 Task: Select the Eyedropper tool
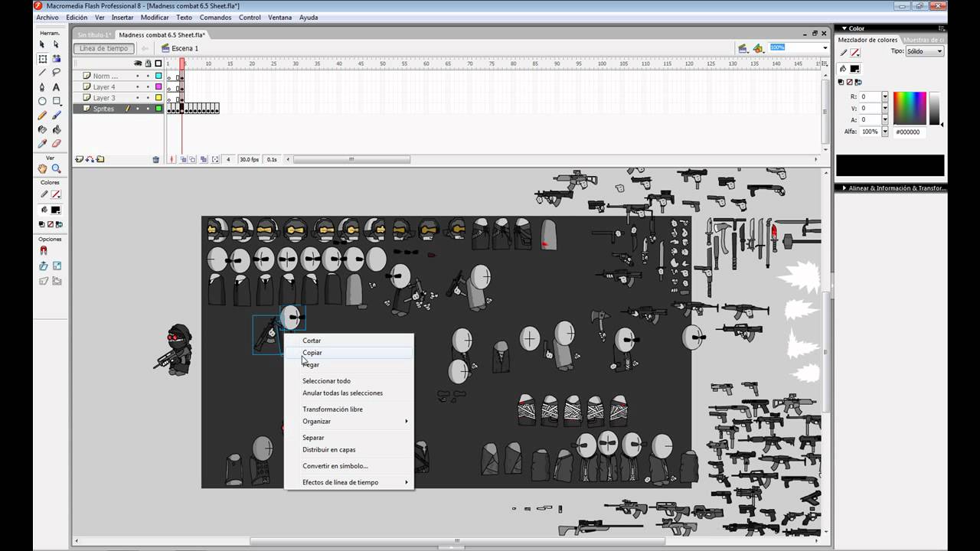pyautogui.click(x=42, y=143)
